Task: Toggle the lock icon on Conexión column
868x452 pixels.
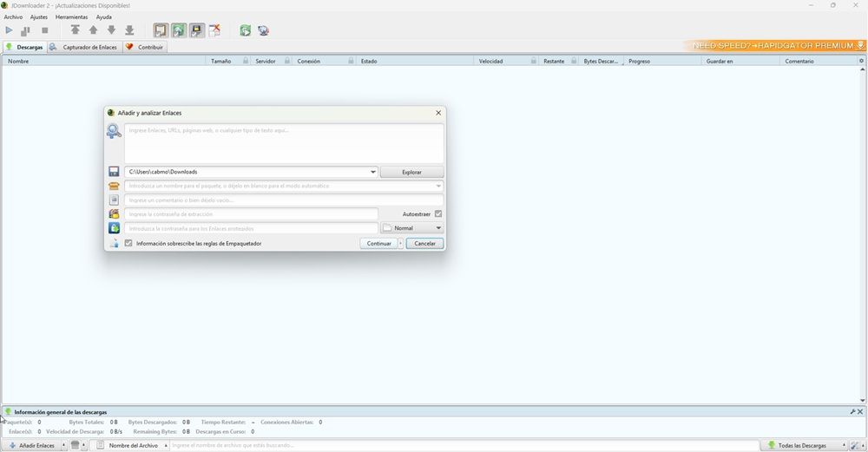Action: tap(351, 61)
